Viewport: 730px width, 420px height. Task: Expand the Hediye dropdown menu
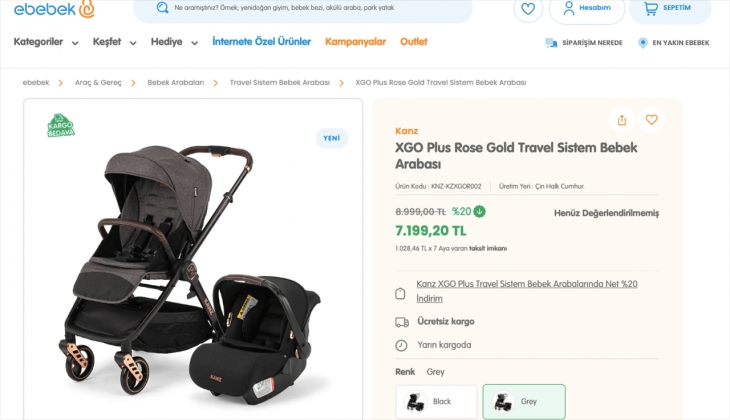tap(173, 42)
